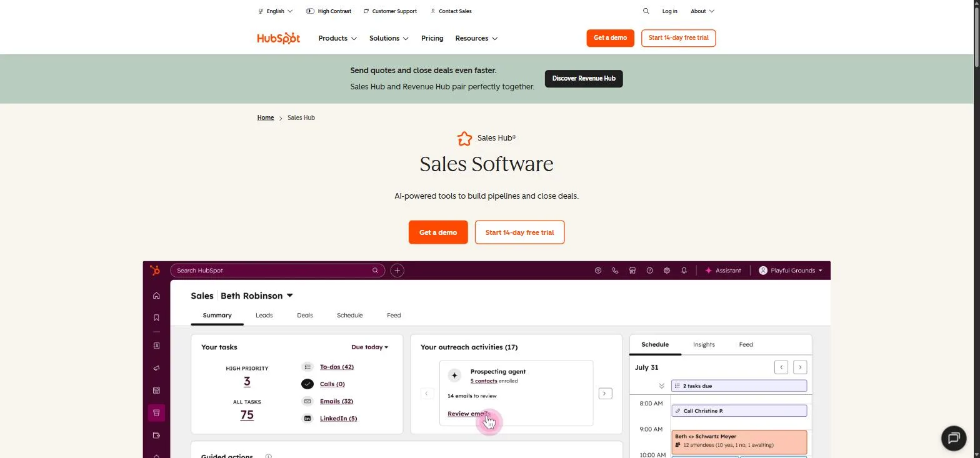Click the info icon beside Guided actions
This screenshot has width=980, height=458.
[x=268, y=456]
